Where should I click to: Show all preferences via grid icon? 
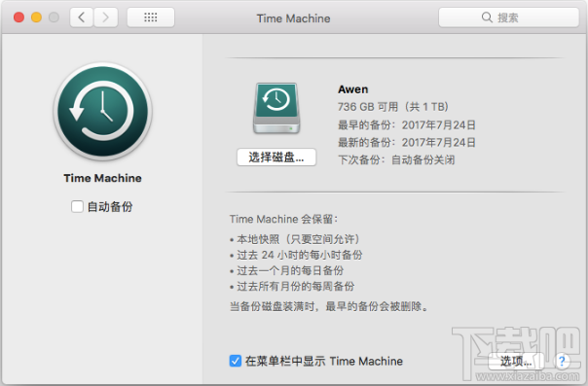tap(151, 18)
